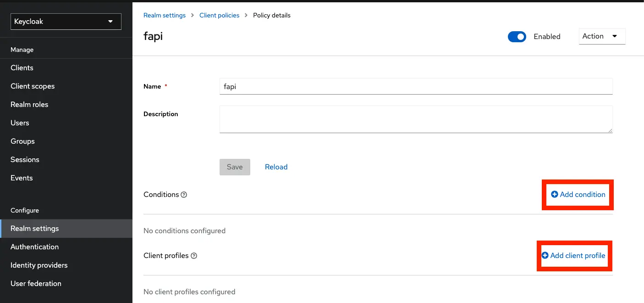Open the Keycloak realm selector
The image size is (644, 303).
point(66,21)
